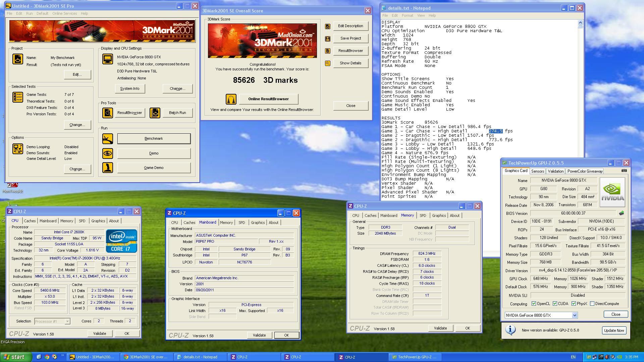
Task: Click the Benchmark run icon
Action: [108, 139]
